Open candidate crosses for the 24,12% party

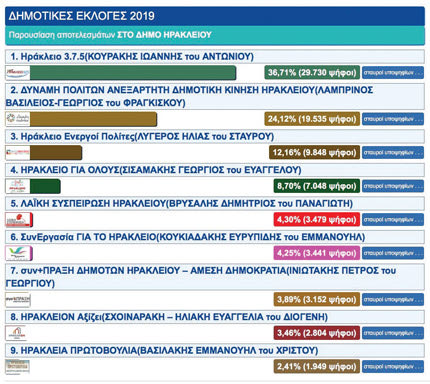[393, 119]
